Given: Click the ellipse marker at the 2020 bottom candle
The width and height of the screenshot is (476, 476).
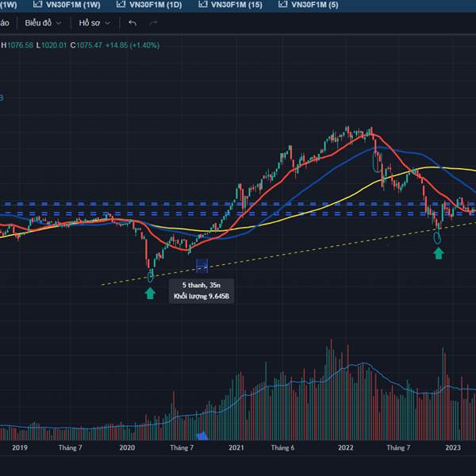Looking at the screenshot, I should [x=151, y=275].
